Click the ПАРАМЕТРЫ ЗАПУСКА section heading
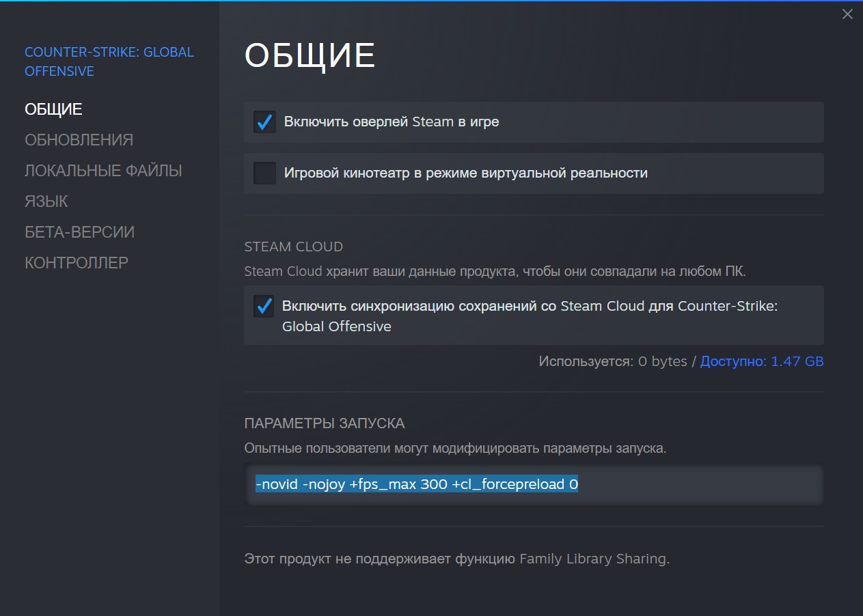Image resolution: width=863 pixels, height=616 pixels. point(325,423)
